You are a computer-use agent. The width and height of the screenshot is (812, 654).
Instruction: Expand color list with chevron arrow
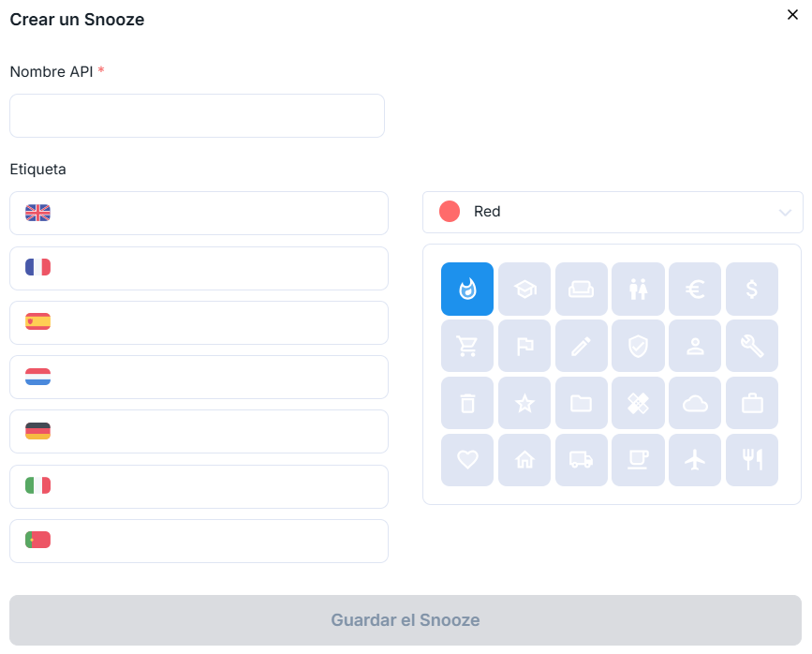click(x=785, y=213)
